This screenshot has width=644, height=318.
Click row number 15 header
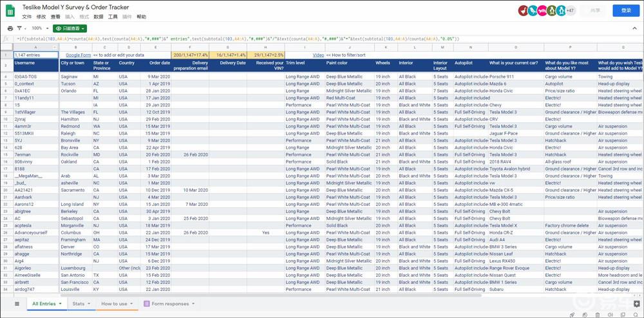click(x=6, y=154)
